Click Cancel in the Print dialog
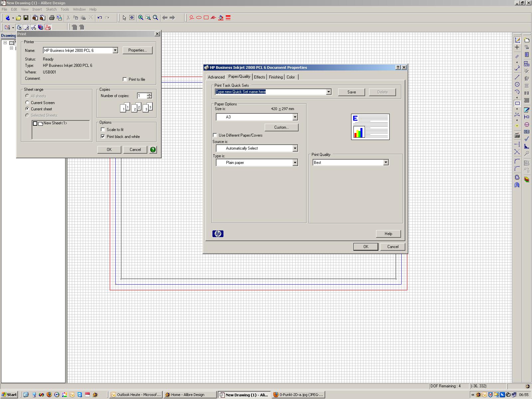The height and width of the screenshot is (399, 532). point(135,150)
